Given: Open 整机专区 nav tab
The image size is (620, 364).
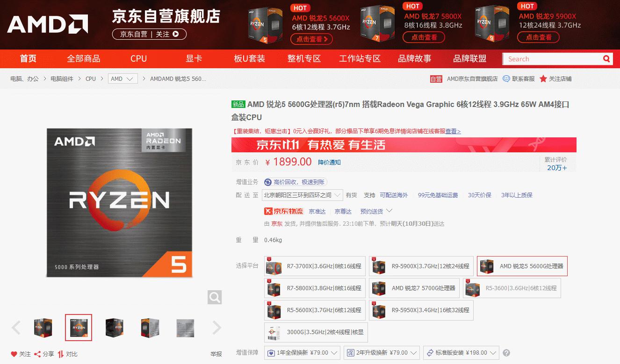Looking at the screenshot, I should pyautogui.click(x=304, y=59).
